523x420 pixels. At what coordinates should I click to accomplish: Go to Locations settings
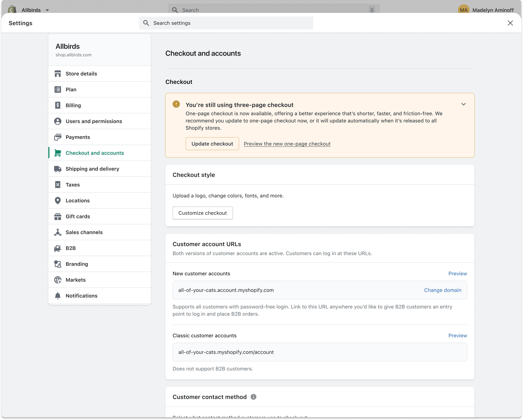(x=100, y=201)
